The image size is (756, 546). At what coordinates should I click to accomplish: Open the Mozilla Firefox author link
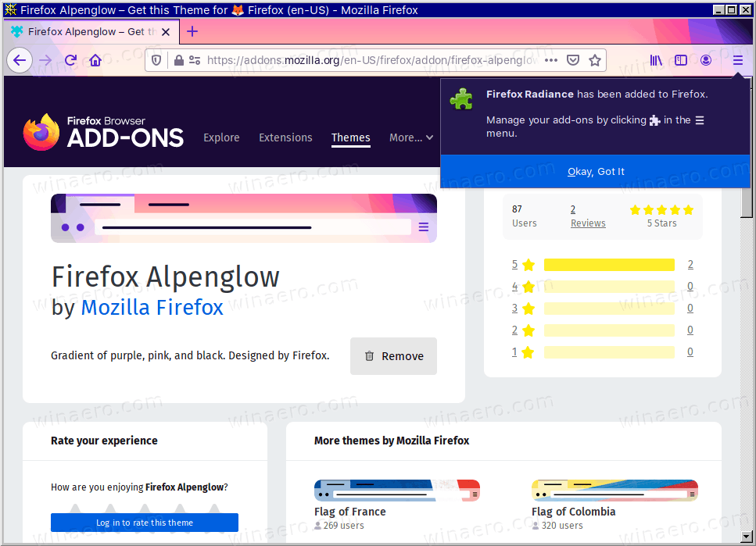[152, 308]
